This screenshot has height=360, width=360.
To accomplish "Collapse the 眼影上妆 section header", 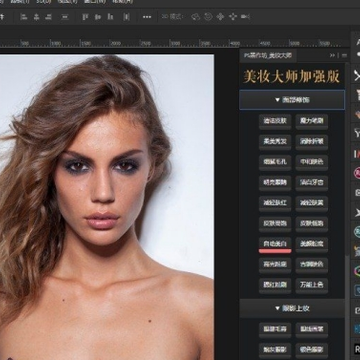I will (x=292, y=308).
